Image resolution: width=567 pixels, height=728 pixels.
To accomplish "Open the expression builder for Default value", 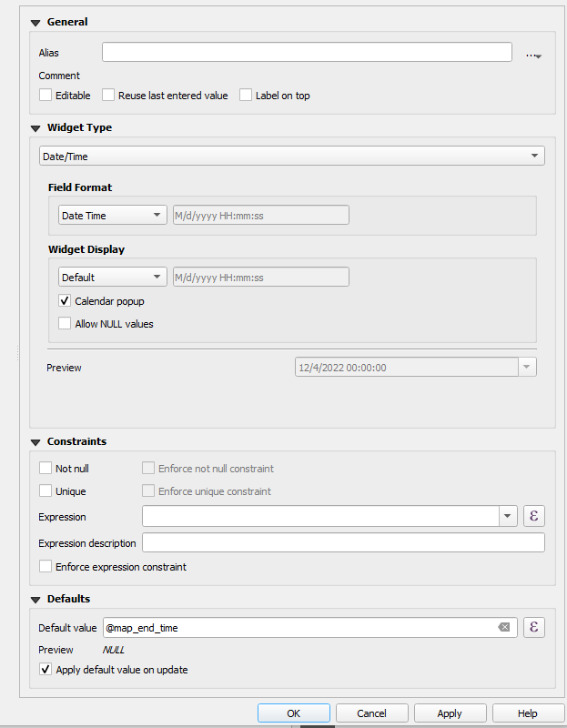I will tap(533, 627).
